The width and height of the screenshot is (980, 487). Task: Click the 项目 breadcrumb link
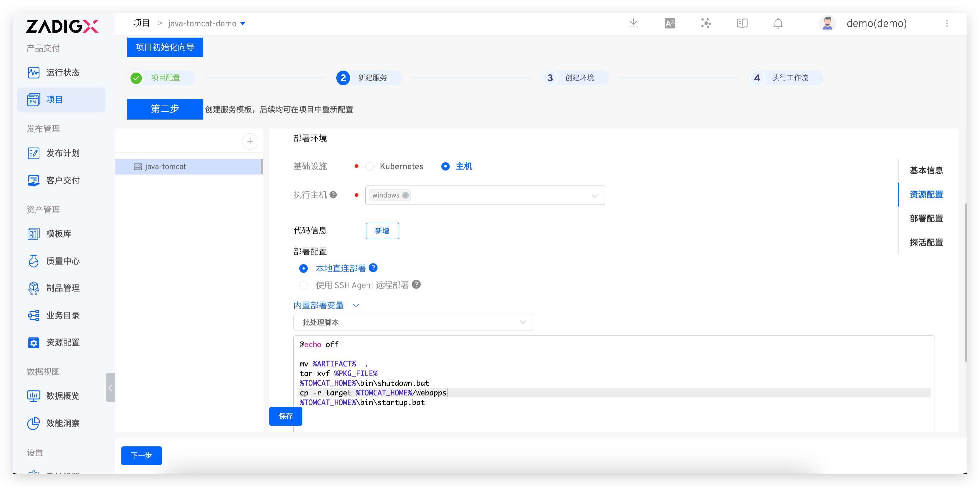click(x=141, y=23)
